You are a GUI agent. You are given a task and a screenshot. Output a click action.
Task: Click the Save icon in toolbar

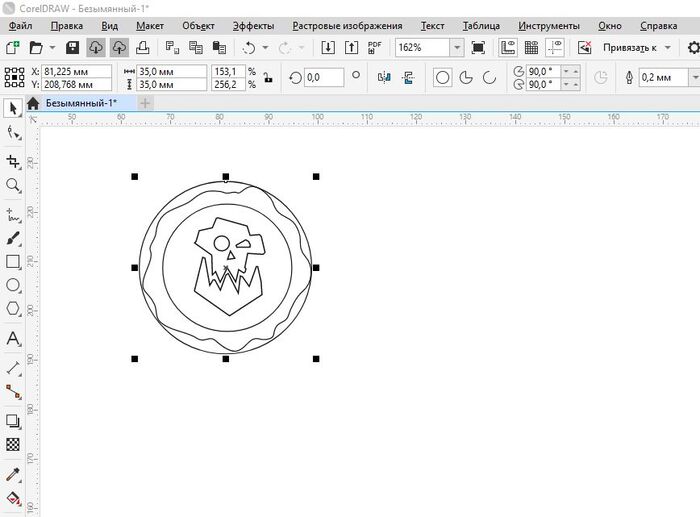point(72,47)
